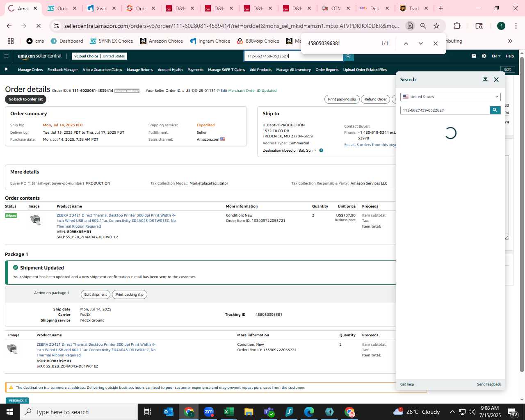Open See all 3 orders from this buyer link

tap(370, 145)
